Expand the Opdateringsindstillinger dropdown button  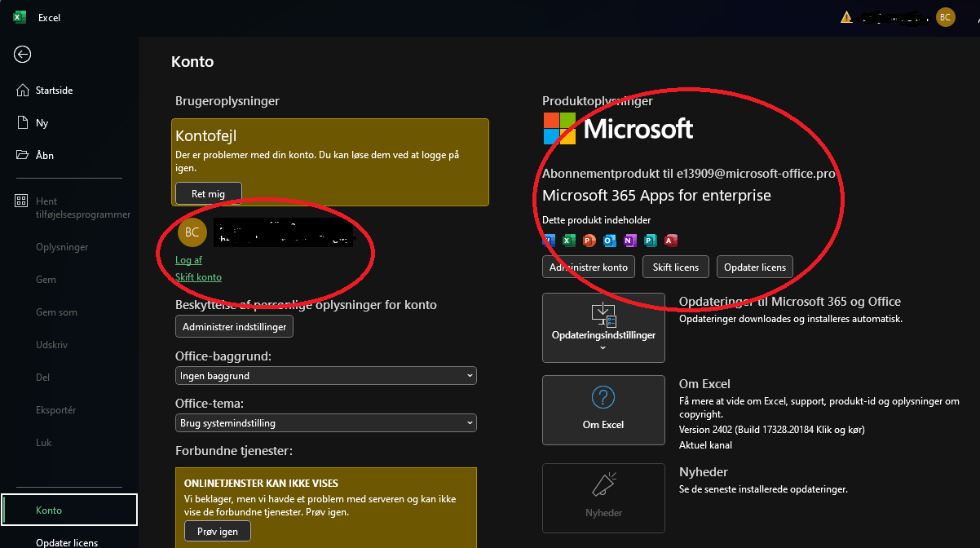pyautogui.click(x=603, y=328)
